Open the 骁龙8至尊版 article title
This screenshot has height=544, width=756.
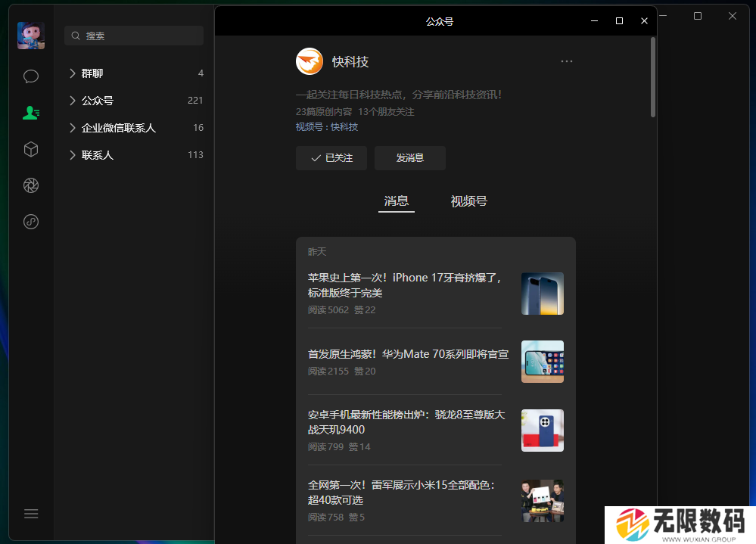tap(406, 422)
